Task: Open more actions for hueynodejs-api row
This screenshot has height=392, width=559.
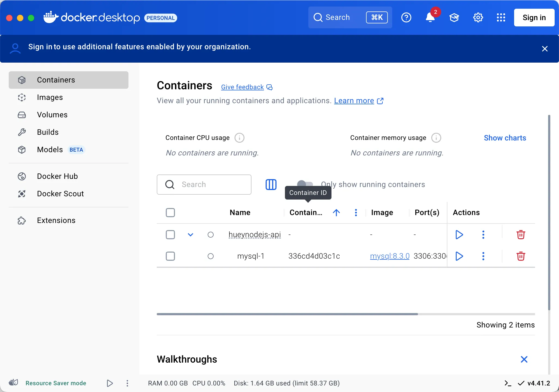Action: coord(483,235)
